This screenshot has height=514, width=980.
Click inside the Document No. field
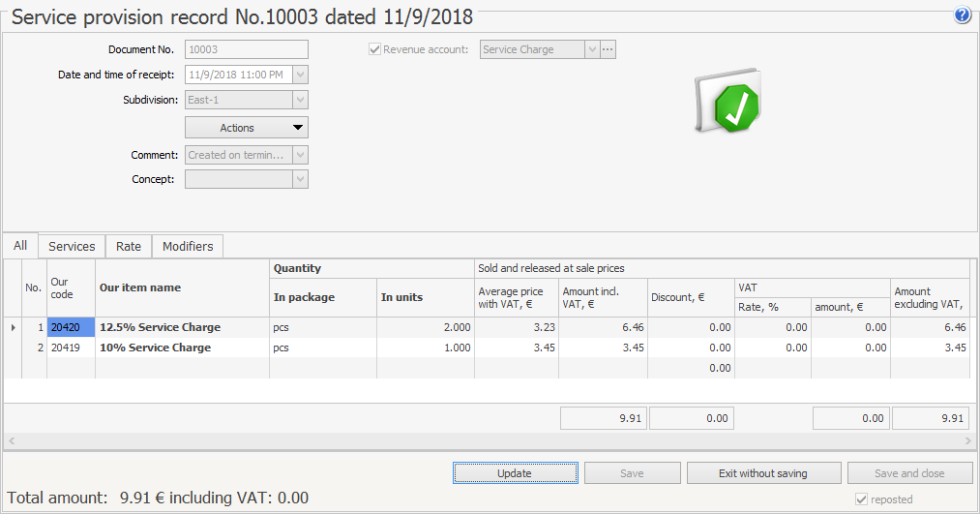(246, 49)
